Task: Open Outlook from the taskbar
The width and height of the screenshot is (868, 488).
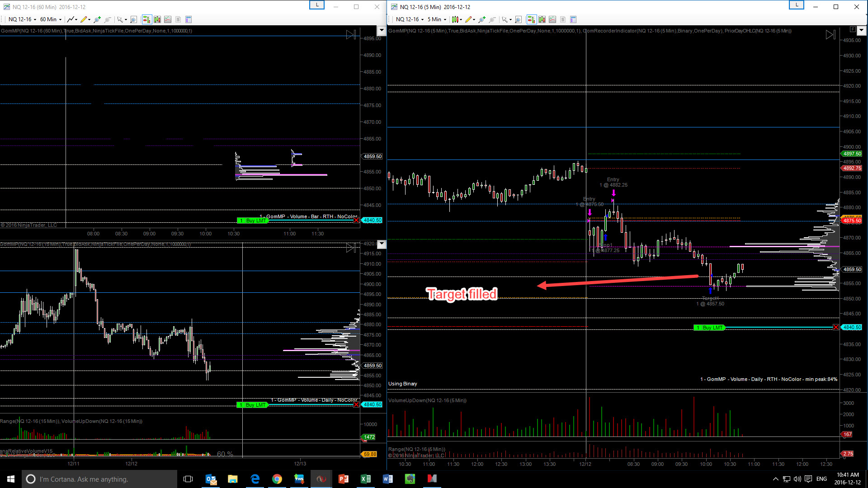Action: click(211, 479)
